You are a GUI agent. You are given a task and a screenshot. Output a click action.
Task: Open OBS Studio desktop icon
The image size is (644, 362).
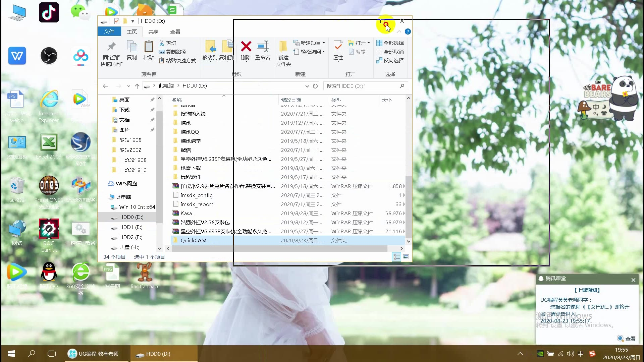point(49,56)
